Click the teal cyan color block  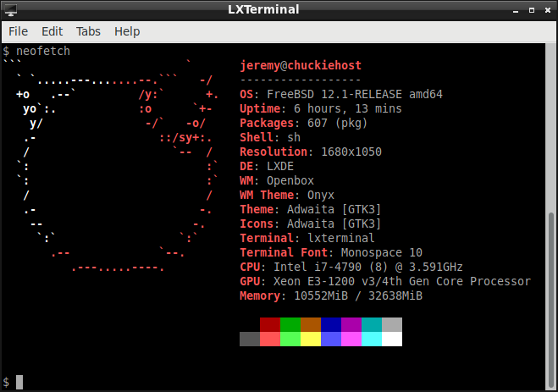[x=372, y=325]
